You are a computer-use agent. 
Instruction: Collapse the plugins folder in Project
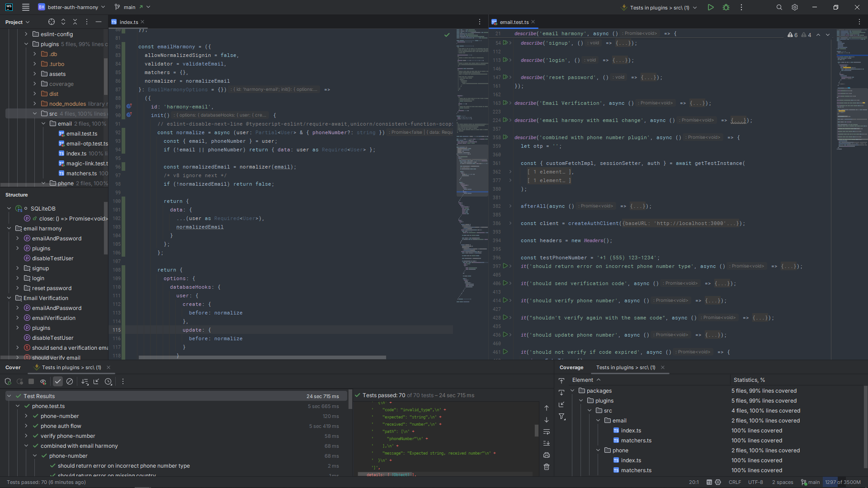26,44
